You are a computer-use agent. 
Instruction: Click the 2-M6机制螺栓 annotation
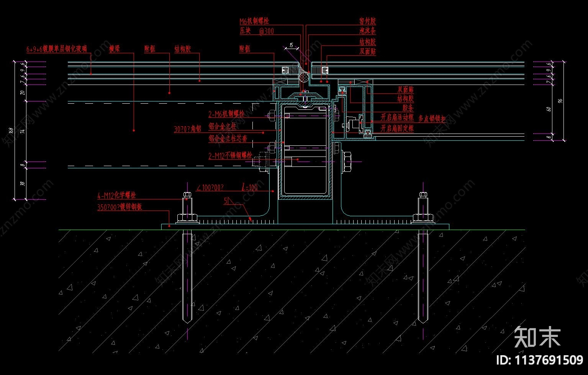click(226, 114)
